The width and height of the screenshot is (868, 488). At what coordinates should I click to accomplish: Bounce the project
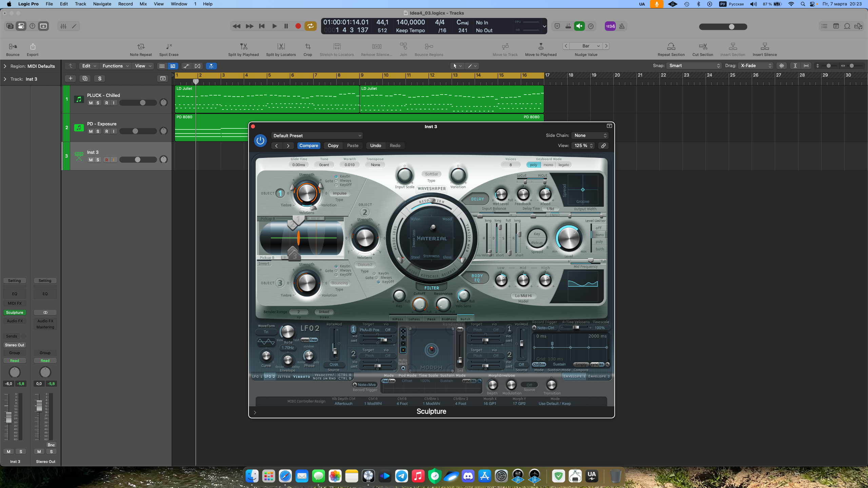tap(13, 49)
